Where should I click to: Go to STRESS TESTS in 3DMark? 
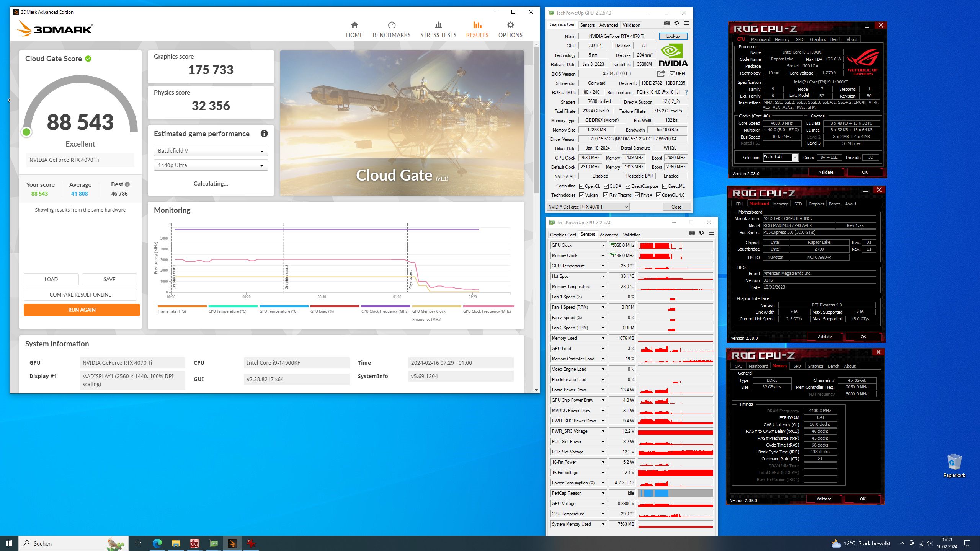pyautogui.click(x=438, y=29)
